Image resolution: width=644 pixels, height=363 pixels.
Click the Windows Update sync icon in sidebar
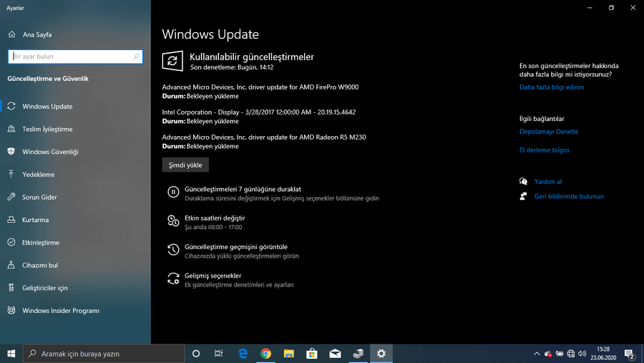11,106
